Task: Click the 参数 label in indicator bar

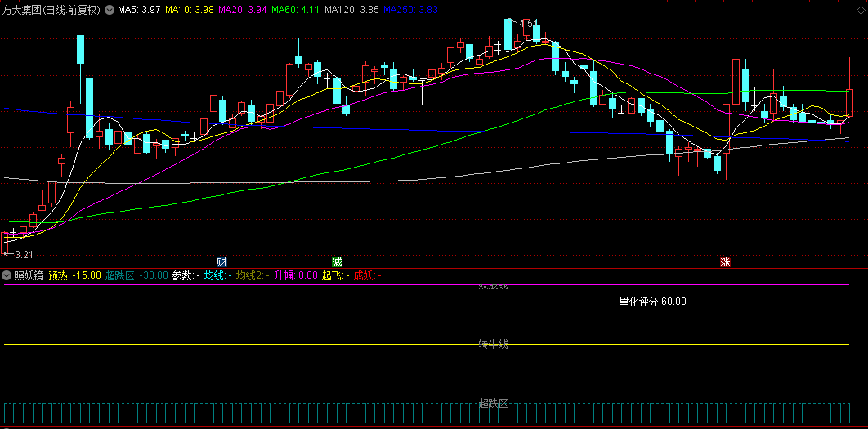Action: [186, 275]
